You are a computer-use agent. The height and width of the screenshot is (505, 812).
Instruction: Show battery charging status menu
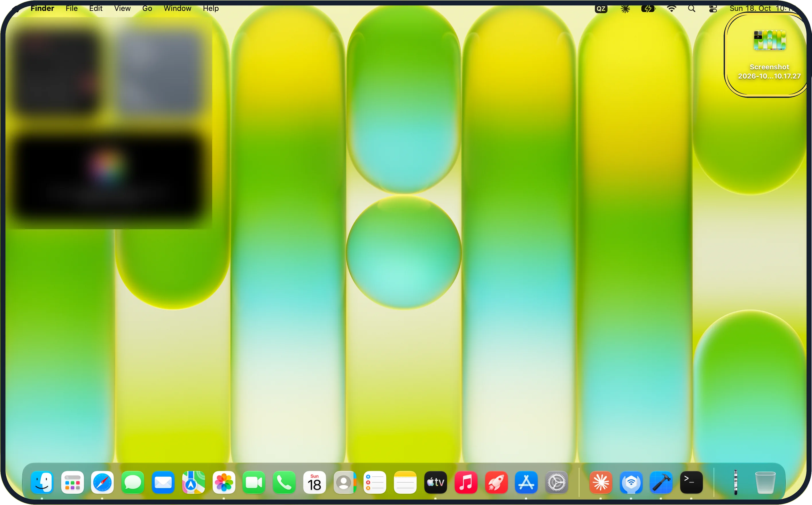point(648,9)
